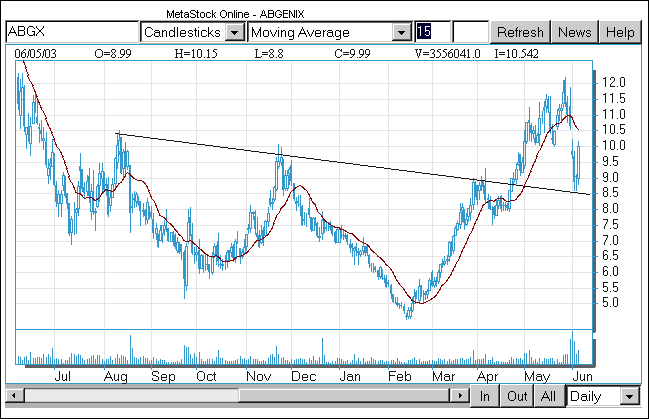
Task: Click the Oct month label
Action: 206,376
